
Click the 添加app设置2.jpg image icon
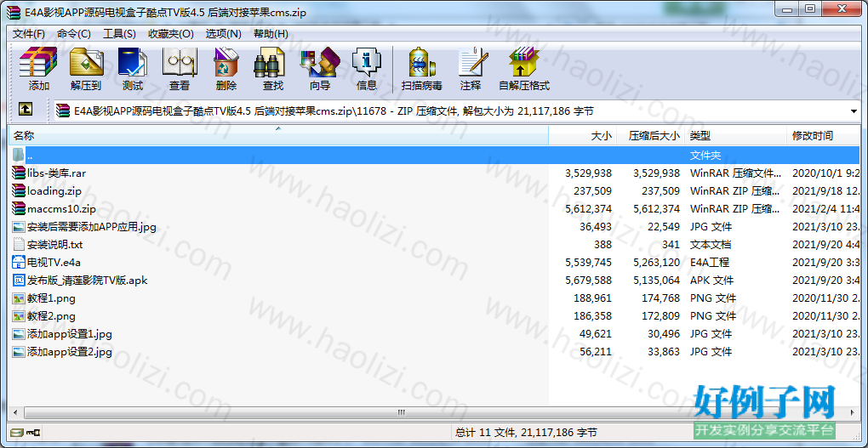pos(19,351)
